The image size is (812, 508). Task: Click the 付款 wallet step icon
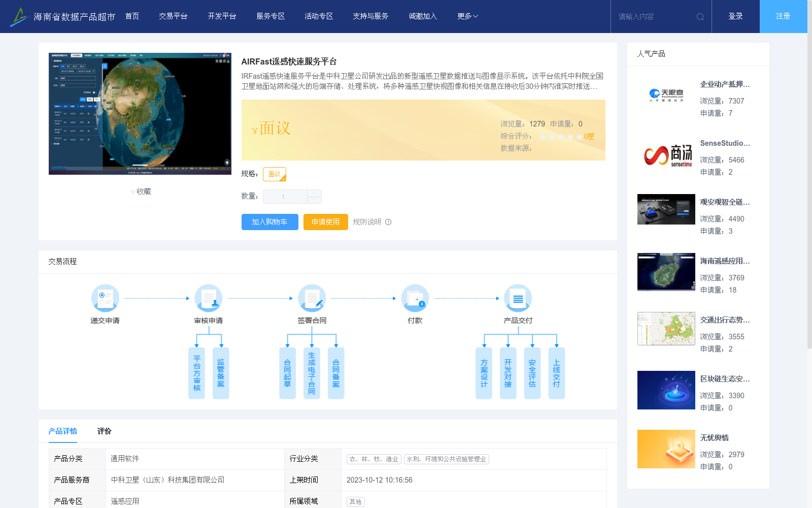click(415, 298)
